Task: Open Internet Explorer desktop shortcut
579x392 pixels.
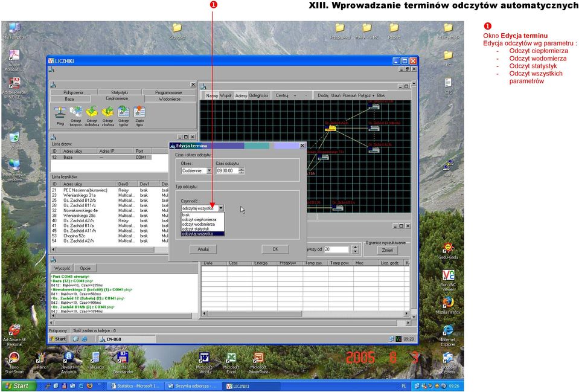Action: (x=448, y=335)
